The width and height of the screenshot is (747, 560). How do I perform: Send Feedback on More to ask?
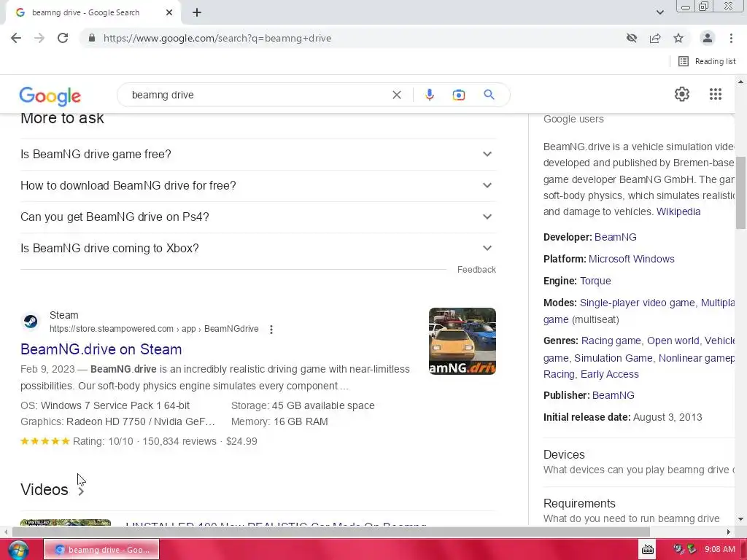476,270
